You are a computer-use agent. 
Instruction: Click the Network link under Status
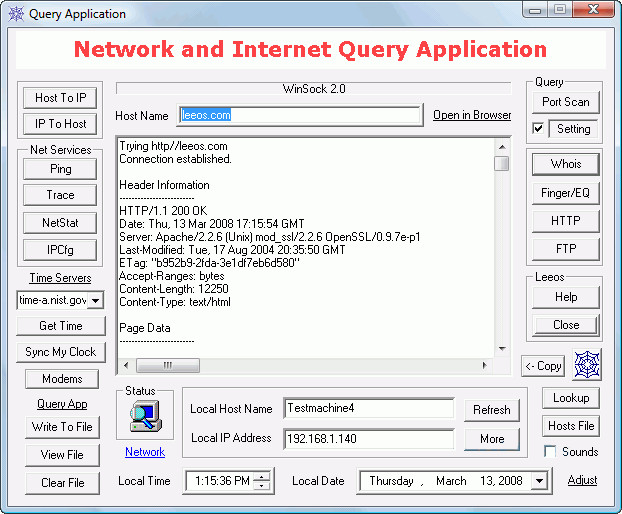pos(145,452)
